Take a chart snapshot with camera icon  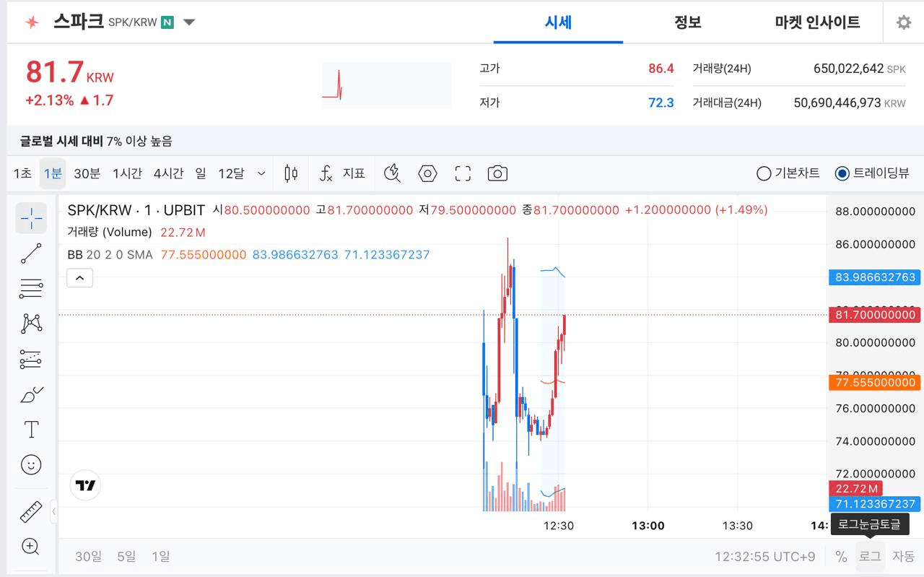[497, 173]
